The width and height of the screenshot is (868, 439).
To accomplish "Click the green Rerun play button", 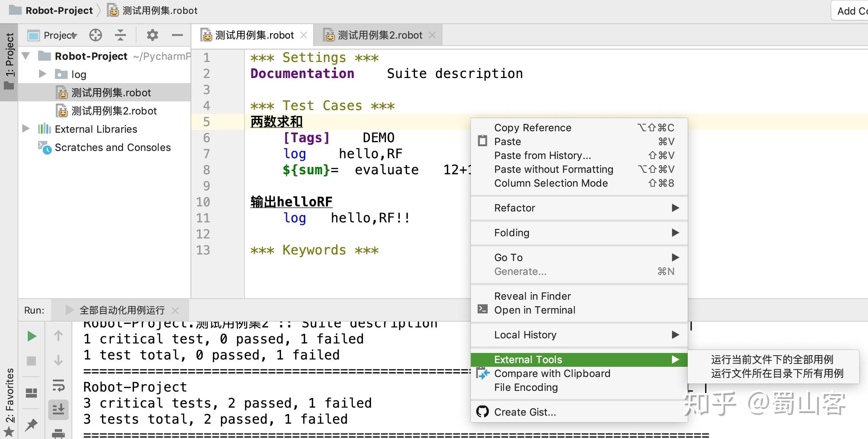I will tap(32, 336).
